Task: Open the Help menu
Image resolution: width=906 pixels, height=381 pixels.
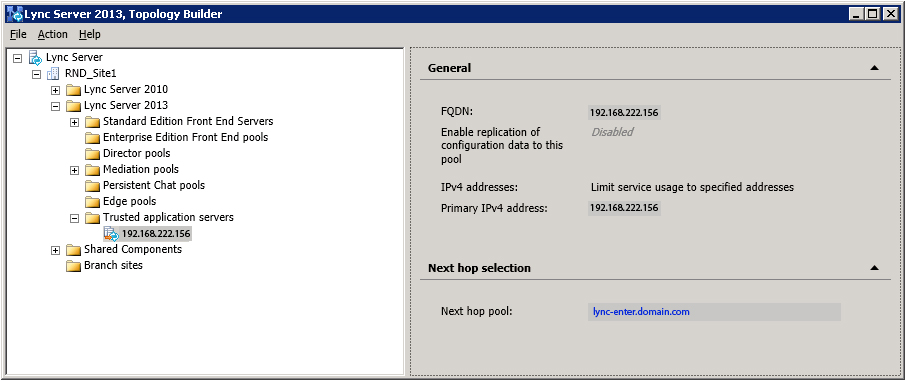Action: pos(90,34)
